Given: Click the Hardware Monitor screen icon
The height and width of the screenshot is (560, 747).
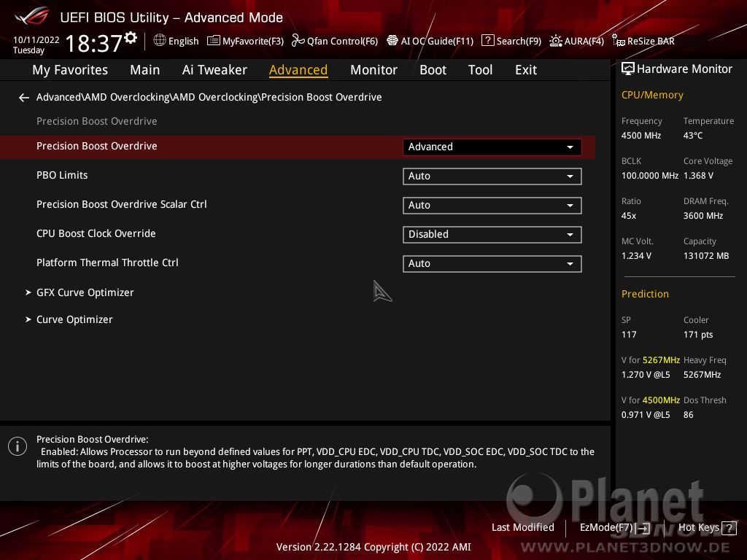Looking at the screenshot, I should tap(628, 69).
